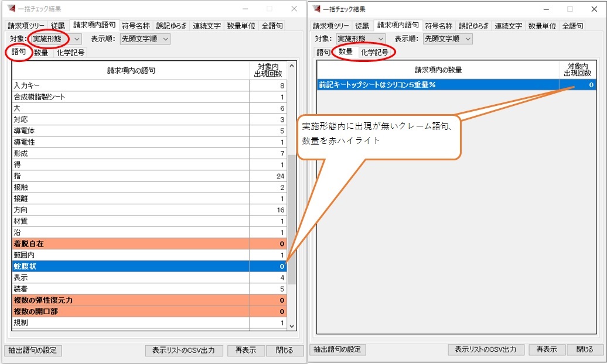Select row 範囲内
Image resolution: width=607 pixels, height=364 pixels.
point(149,255)
